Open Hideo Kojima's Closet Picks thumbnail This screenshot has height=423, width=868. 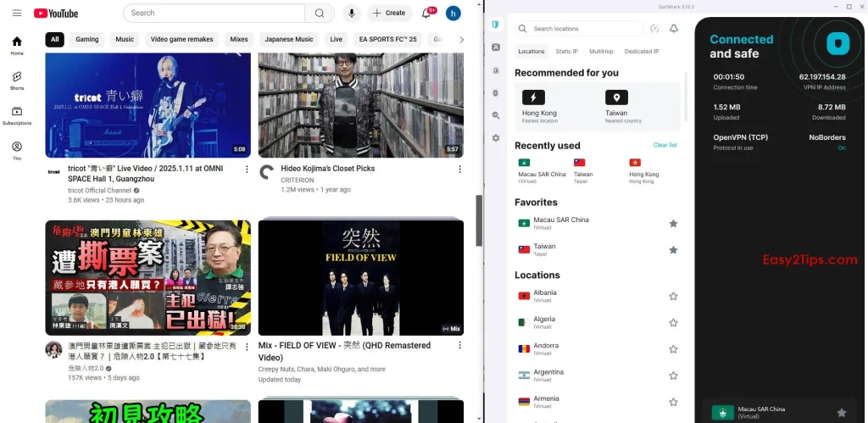click(361, 105)
